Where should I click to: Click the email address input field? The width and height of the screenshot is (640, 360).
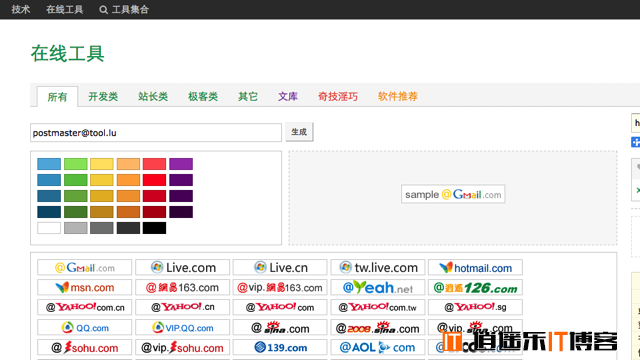coord(156,133)
